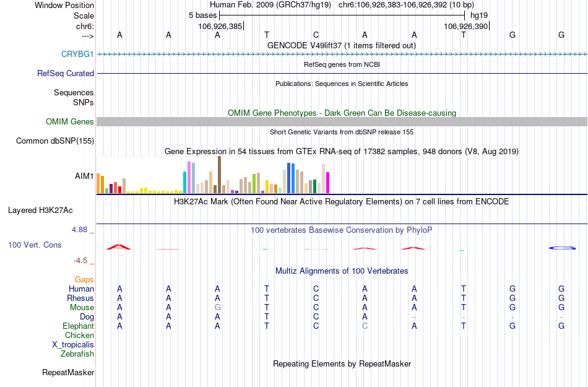The height and width of the screenshot is (387, 588).
Task: Click the Rhesus species label
Action: [80, 298]
